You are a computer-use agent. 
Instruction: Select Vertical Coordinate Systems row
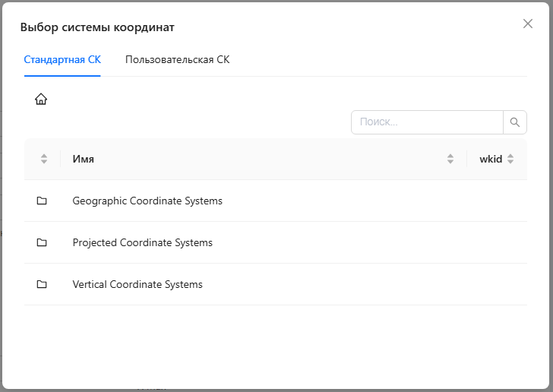(x=137, y=284)
